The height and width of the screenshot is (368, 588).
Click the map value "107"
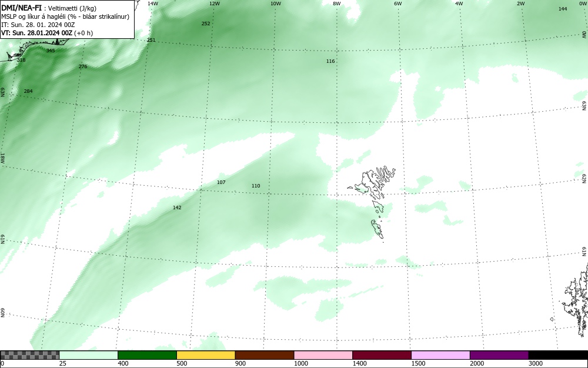[221, 182]
